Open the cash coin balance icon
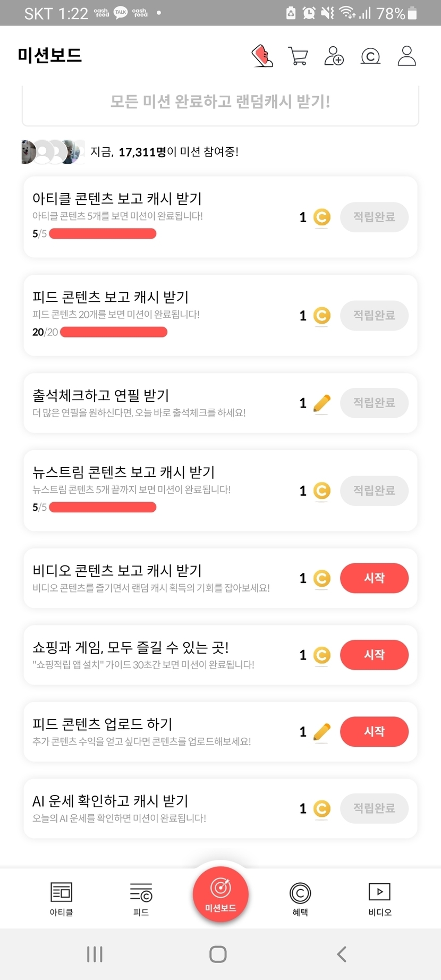The image size is (441, 980). (x=370, y=56)
